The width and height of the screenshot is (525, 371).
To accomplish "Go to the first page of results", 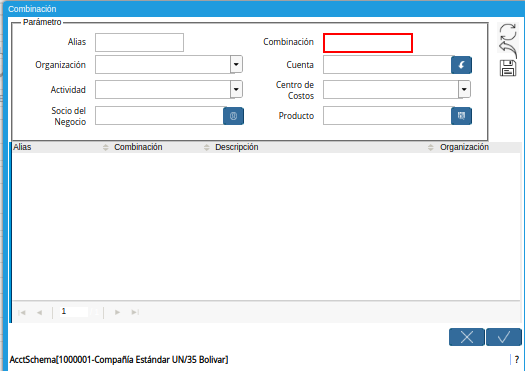I will pos(22,312).
